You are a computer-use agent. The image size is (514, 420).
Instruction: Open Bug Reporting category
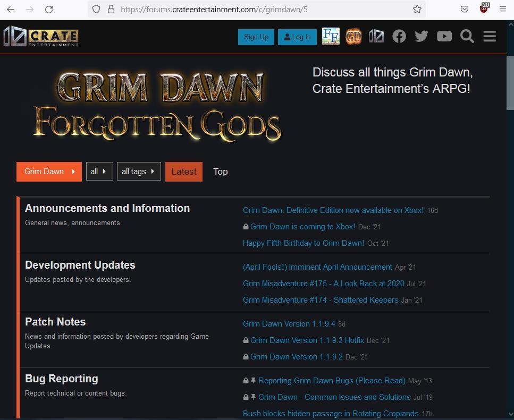[x=61, y=379]
